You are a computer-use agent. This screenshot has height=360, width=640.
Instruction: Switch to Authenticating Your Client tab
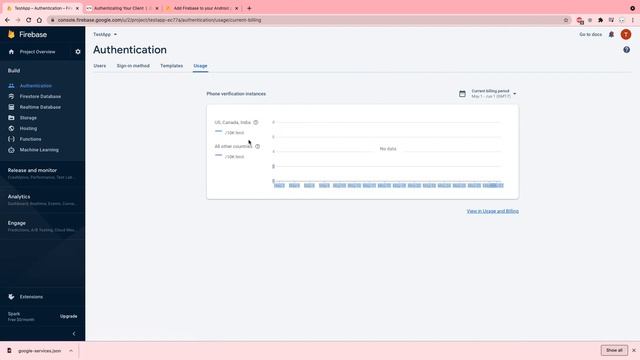122,8
